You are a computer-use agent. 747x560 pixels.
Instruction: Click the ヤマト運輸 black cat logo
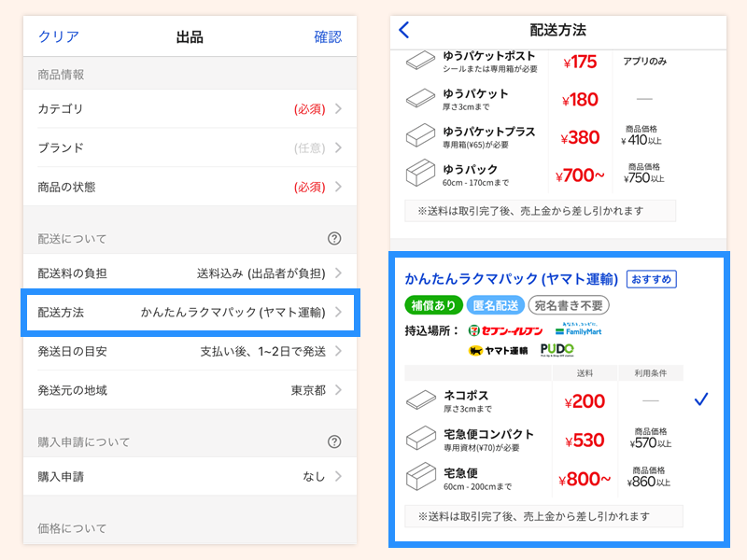[499, 351]
